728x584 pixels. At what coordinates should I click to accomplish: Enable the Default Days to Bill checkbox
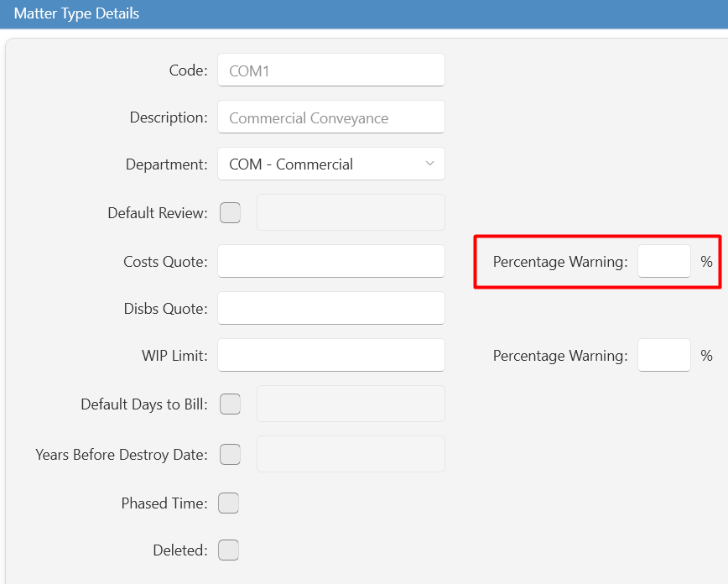(231, 404)
